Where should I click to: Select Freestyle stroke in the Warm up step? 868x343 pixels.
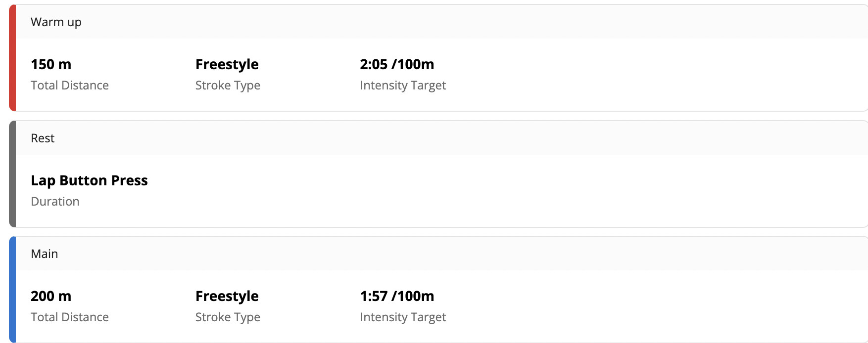(x=227, y=64)
